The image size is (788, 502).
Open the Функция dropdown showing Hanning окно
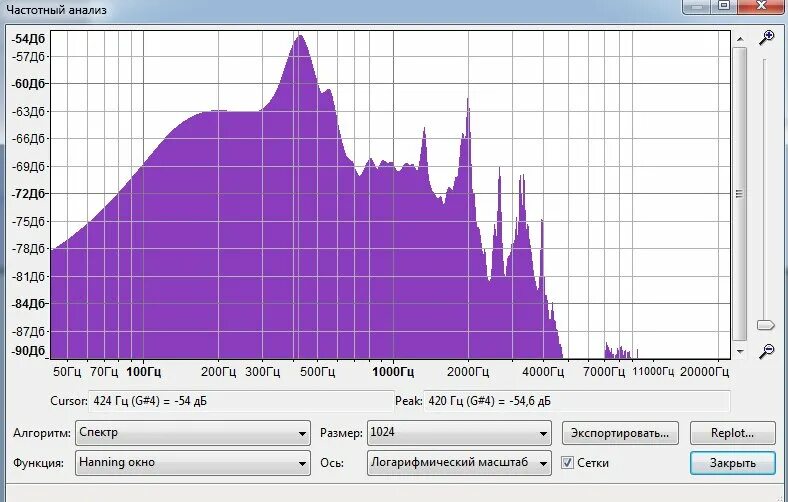pos(193,463)
